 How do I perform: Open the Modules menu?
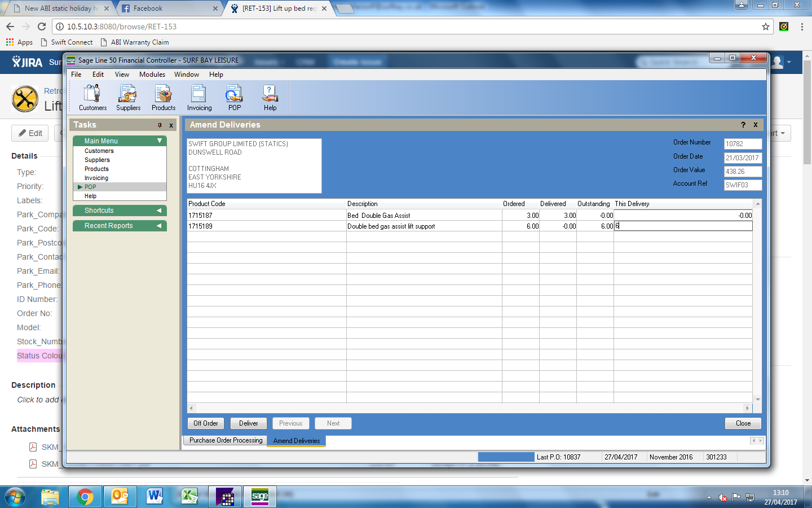(x=152, y=75)
